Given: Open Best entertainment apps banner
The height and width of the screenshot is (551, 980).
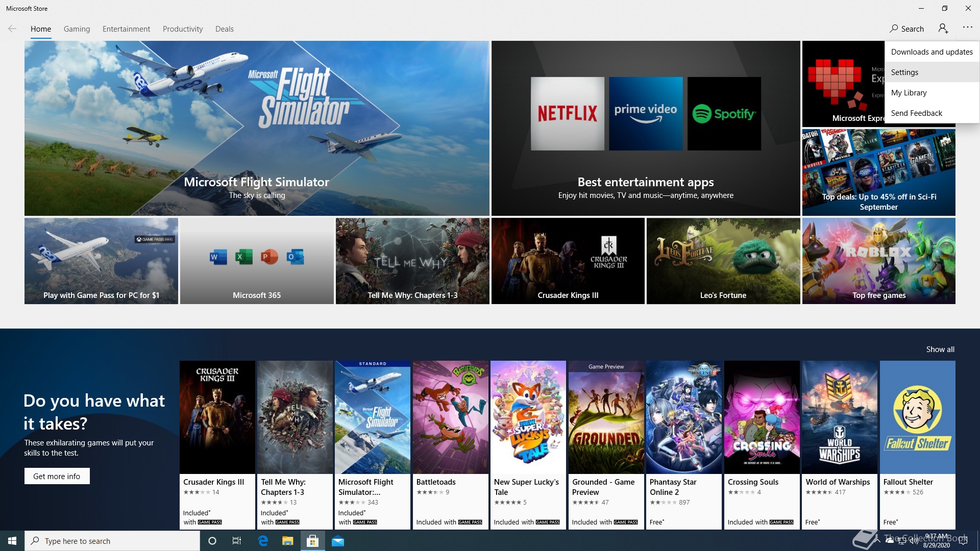Looking at the screenshot, I should (x=646, y=128).
